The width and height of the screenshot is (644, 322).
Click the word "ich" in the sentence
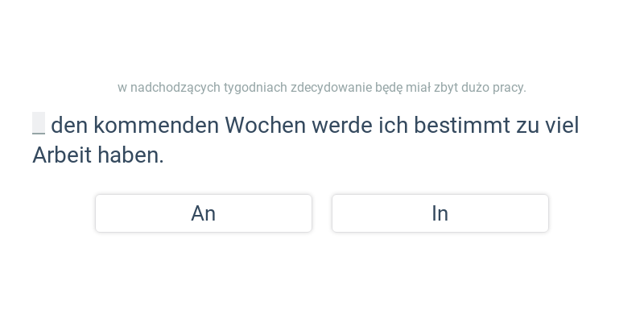click(393, 125)
